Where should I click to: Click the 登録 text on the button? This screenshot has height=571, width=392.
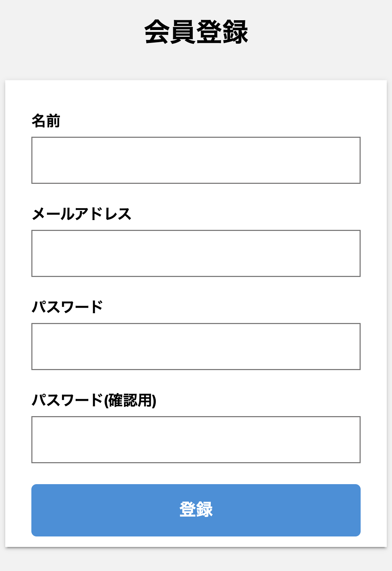pos(196,510)
